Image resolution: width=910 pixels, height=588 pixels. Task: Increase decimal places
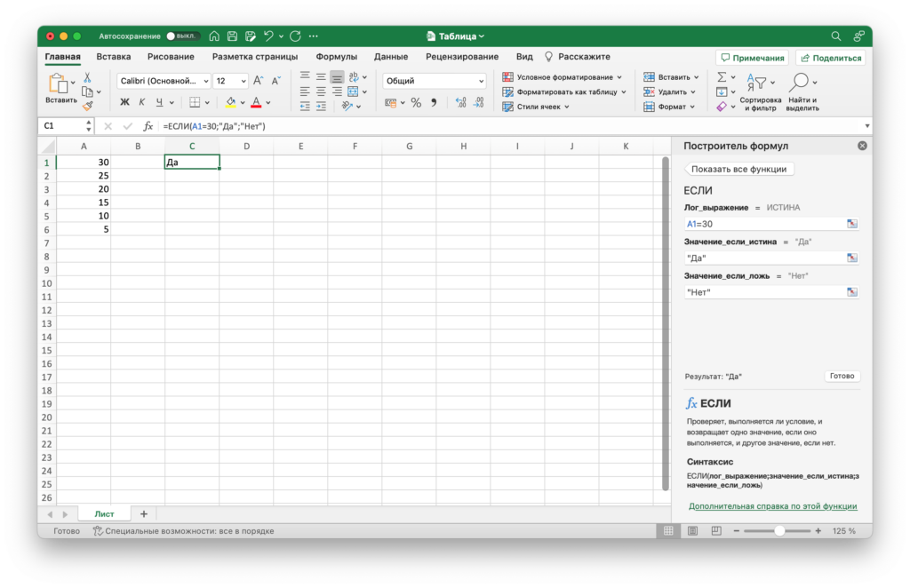click(x=461, y=103)
